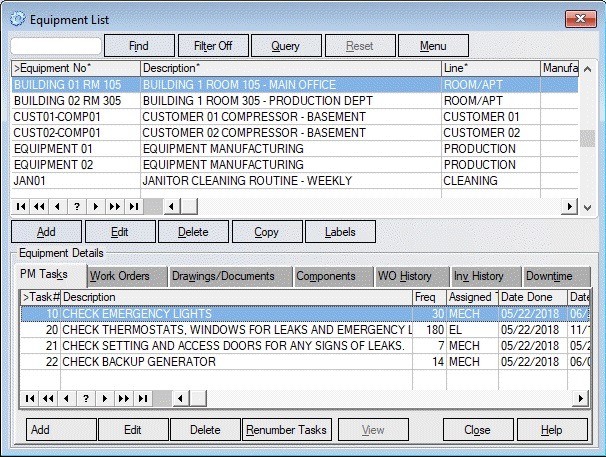Add a PM task with the lower Add button

(61, 430)
